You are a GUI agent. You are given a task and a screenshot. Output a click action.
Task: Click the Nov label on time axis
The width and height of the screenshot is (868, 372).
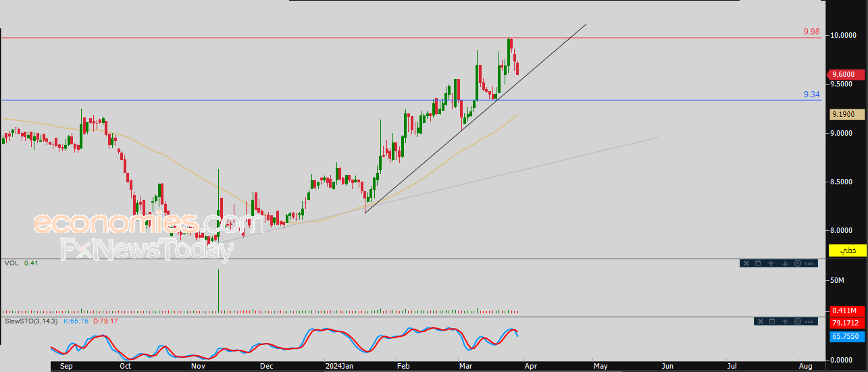tap(198, 366)
